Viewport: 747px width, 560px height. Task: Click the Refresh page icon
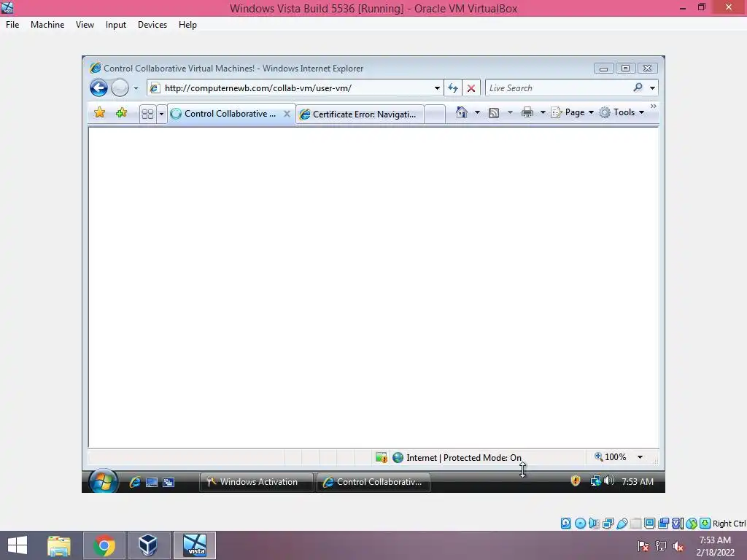[453, 87]
